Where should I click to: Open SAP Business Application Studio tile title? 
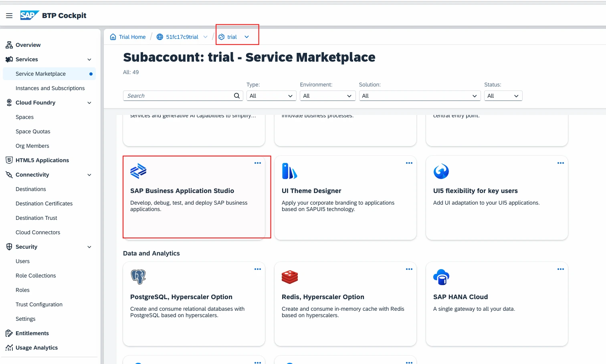(182, 191)
